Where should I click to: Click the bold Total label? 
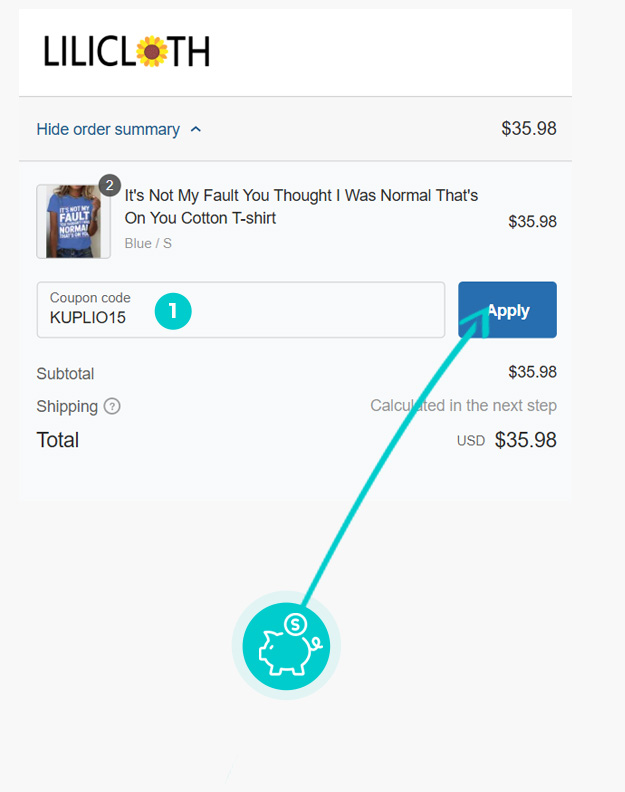(57, 440)
